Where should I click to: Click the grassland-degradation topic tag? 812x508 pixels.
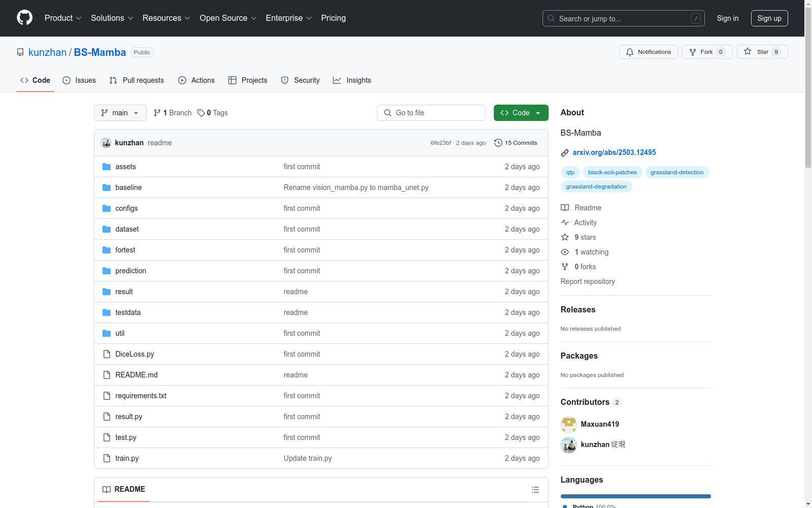coord(596,186)
